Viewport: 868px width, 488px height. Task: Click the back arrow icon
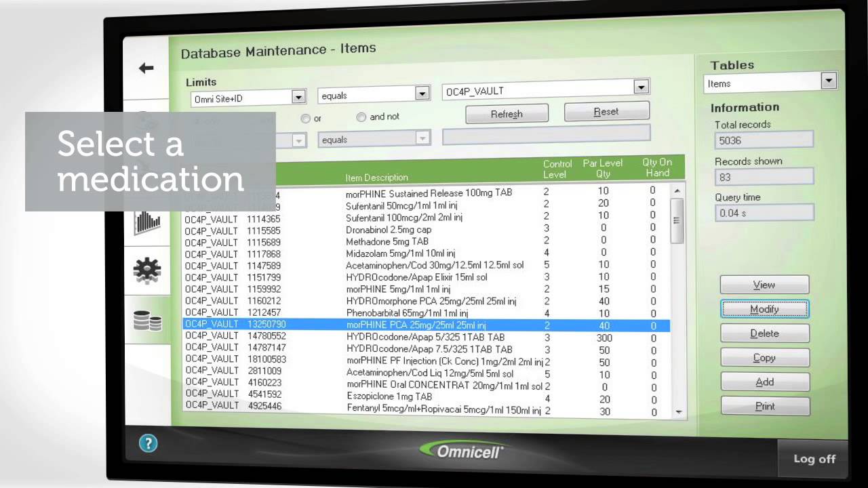pyautogui.click(x=146, y=68)
